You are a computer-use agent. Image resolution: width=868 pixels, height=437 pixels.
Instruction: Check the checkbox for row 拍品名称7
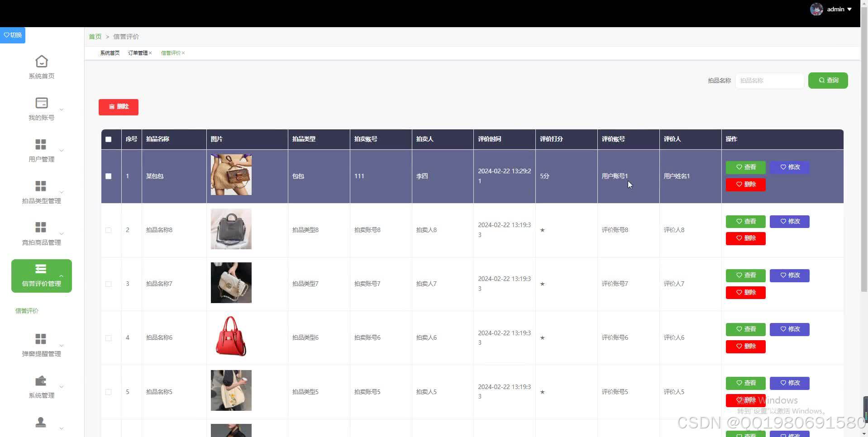(108, 284)
